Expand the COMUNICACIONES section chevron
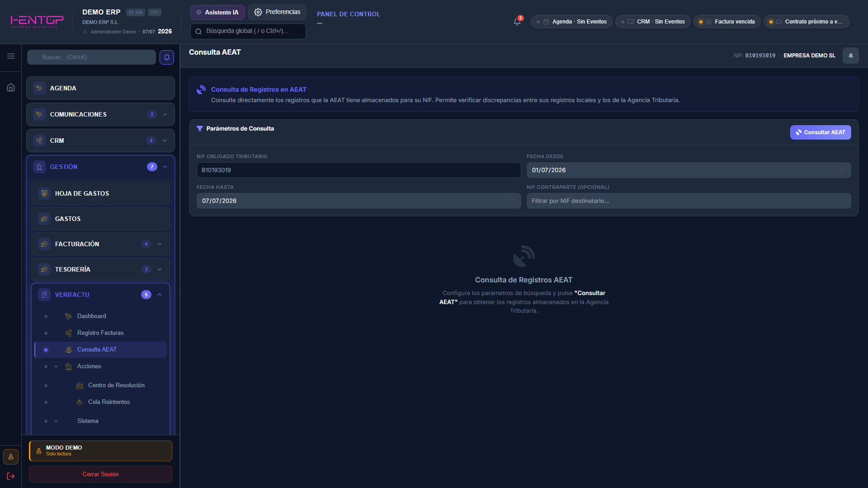The width and height of the screenshot is (868, 488). point(165,114)
